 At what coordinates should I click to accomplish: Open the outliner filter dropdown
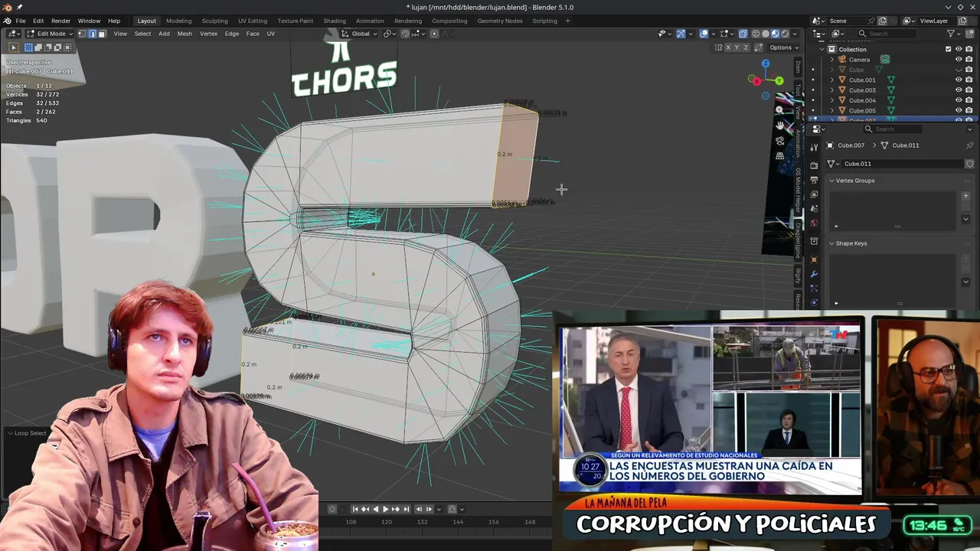(954, 34)
